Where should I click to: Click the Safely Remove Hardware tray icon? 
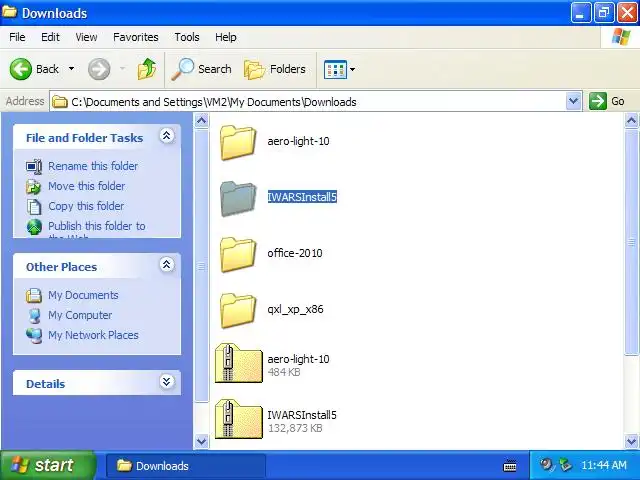tap(566, 464)
